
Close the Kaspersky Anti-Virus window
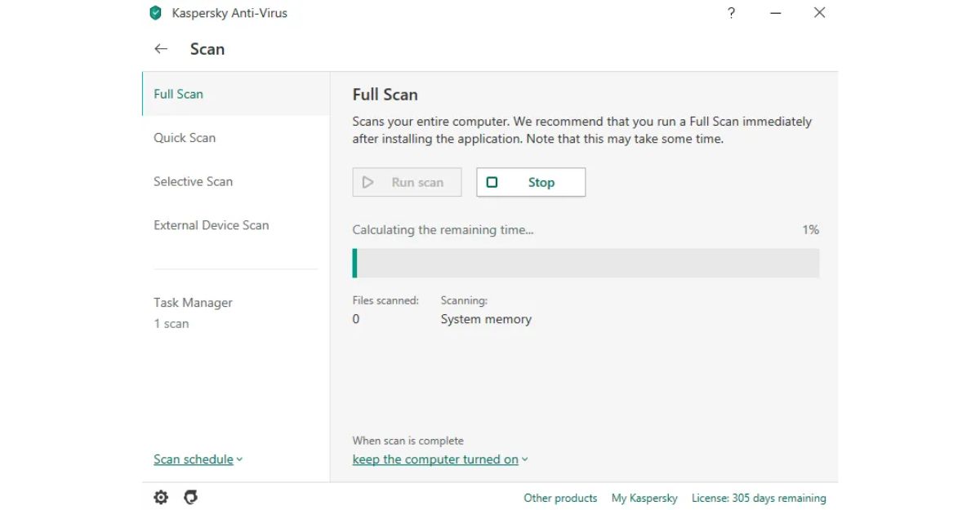[x=819, y=13]
